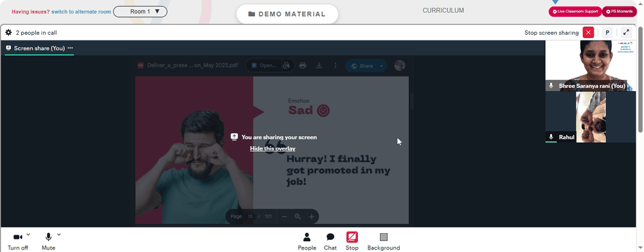Click microphone icon beside Rahul's name
This screenshot has width=644, height=252.
551,137
